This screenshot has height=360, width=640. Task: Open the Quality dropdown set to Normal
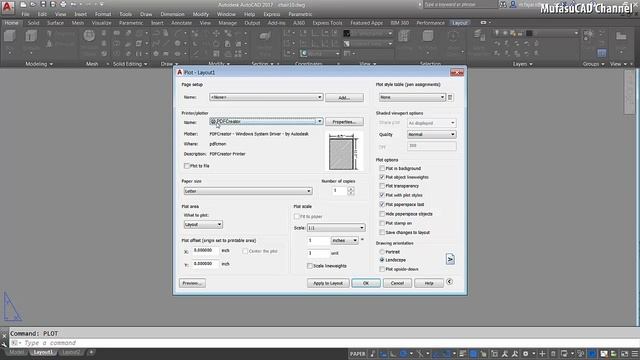[431, 134]
